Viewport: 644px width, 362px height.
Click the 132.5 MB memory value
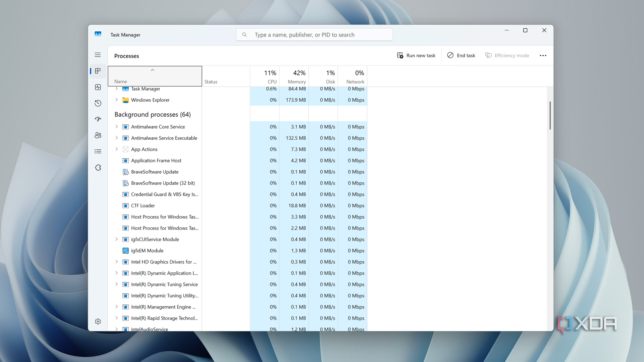pyautogui.click(x=296, y=138)
